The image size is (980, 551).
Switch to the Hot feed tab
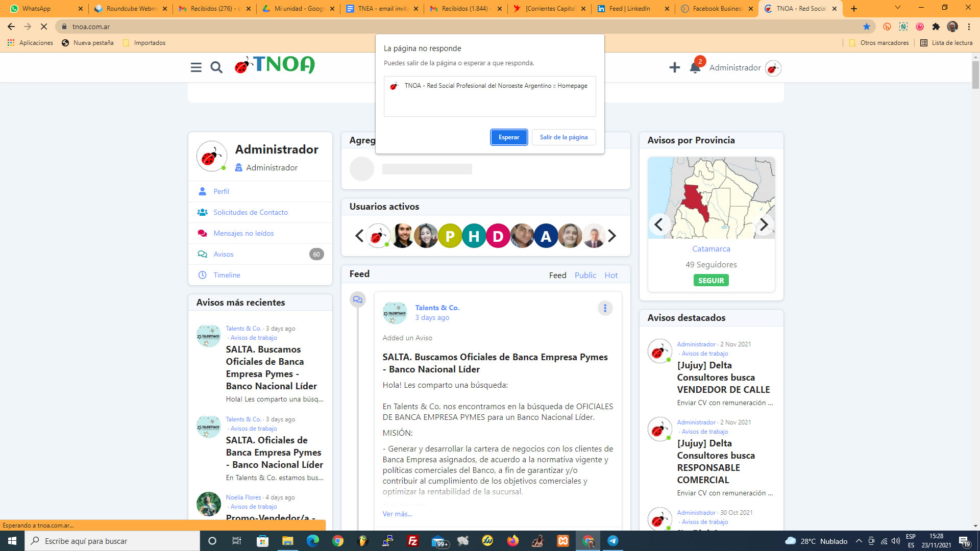pyautogui.click(x=611, y=275)
